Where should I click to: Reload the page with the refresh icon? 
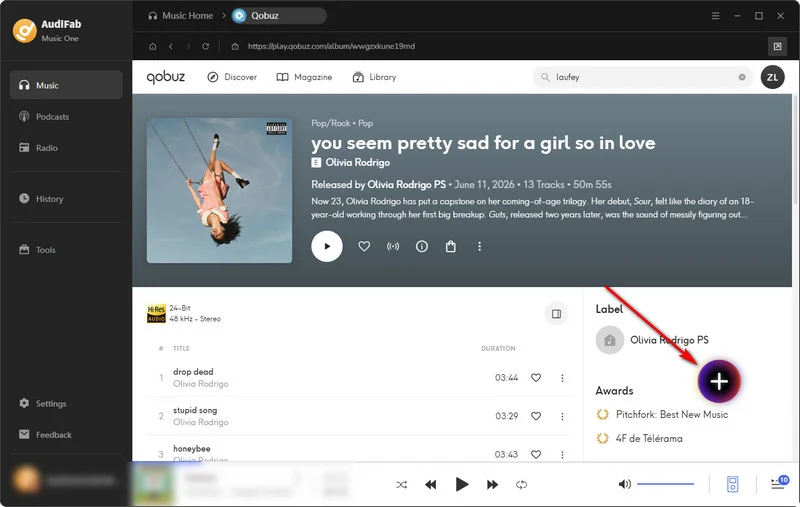click(206, 46)
